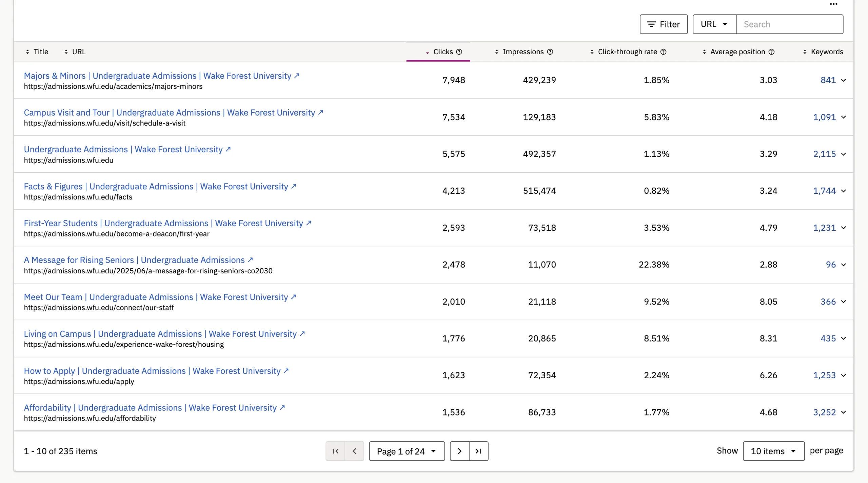This screenshot has width=868, height=483.
Task: Select the '1 - 10 of 235 items' text
Action: [x=60, y=451]
